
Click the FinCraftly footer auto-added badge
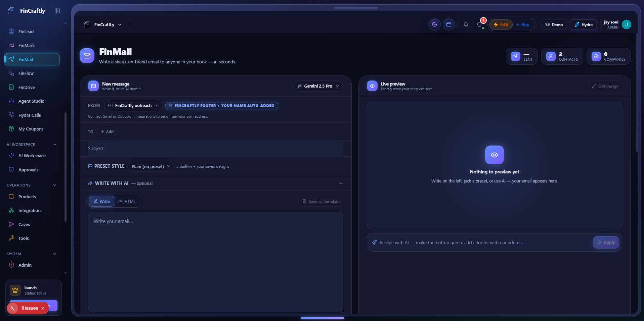[x=222, y=106]
